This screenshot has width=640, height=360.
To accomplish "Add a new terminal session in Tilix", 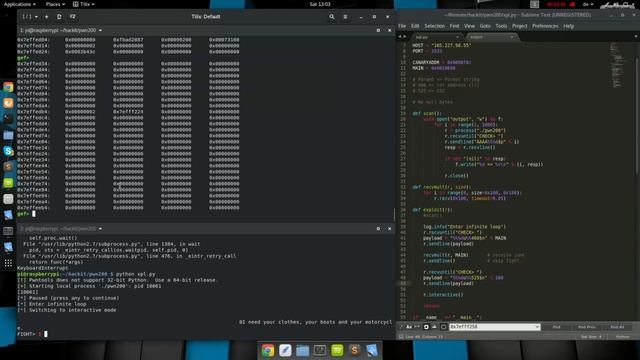I will point(47,17).
